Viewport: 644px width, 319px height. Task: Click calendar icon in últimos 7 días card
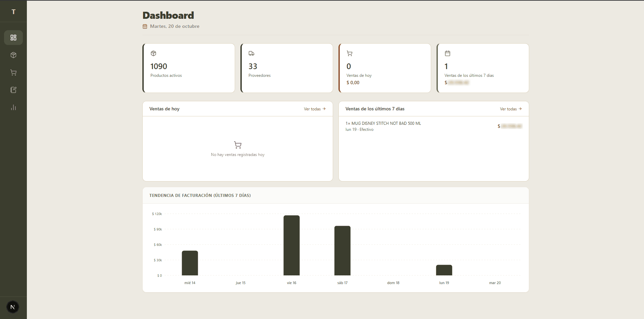(x=448, y=53)
